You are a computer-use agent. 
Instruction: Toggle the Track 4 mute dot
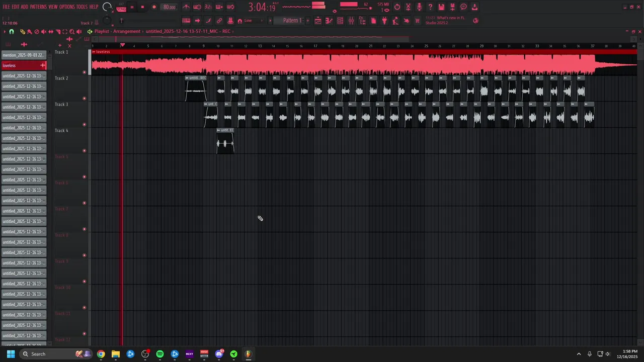pos(84,151)
